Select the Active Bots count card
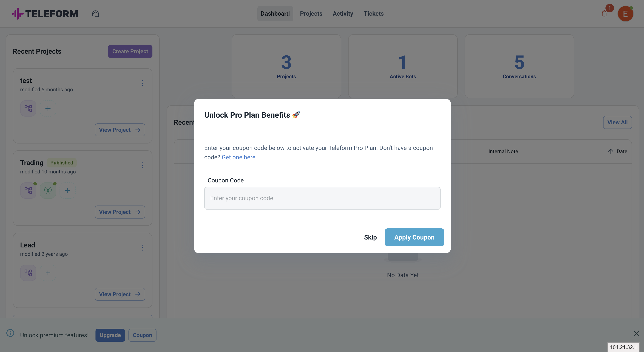Screen dimensions: 644x352 402,66
